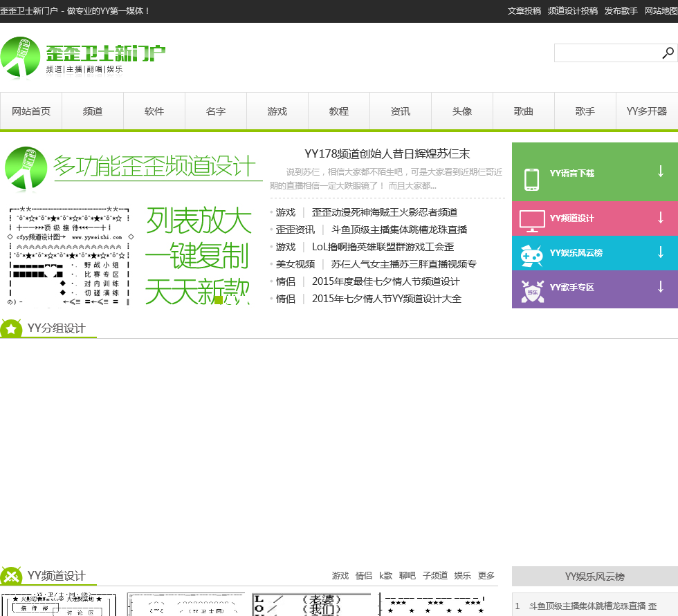Image resolution: width=678 pixels, height=616 pixels.
Task: Select the 歌手 nav tab
Action: [585, 111]
